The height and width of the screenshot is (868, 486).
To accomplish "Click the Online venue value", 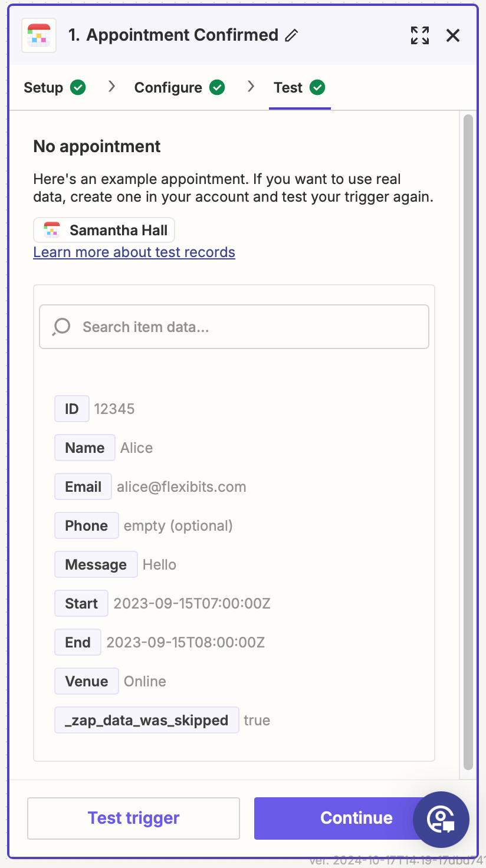I will click(145, 681).
